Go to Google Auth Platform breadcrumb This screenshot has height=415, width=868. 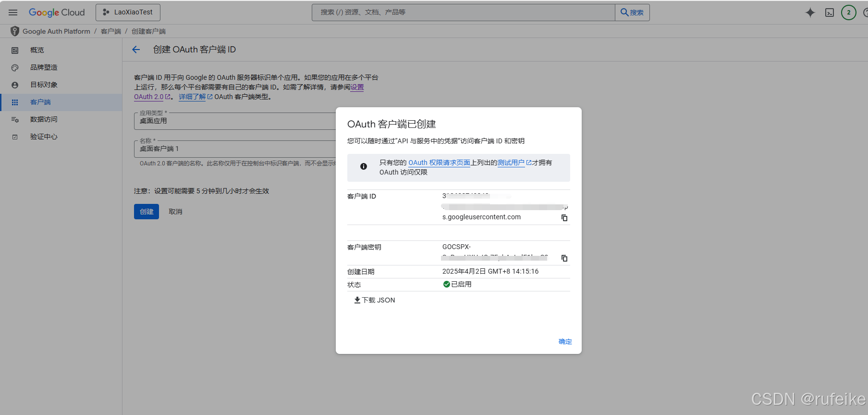coord(56,31)
